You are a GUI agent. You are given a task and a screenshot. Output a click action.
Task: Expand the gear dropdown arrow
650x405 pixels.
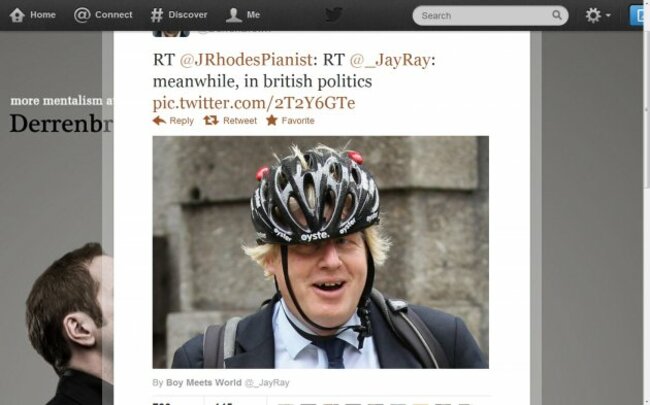coord(608,16)
